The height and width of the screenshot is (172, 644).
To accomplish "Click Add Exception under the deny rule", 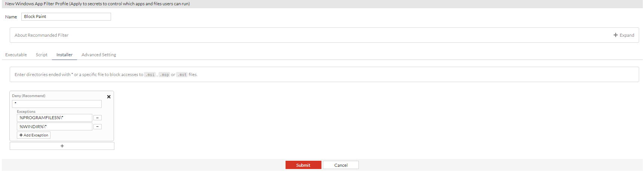I will coord(34,135).
